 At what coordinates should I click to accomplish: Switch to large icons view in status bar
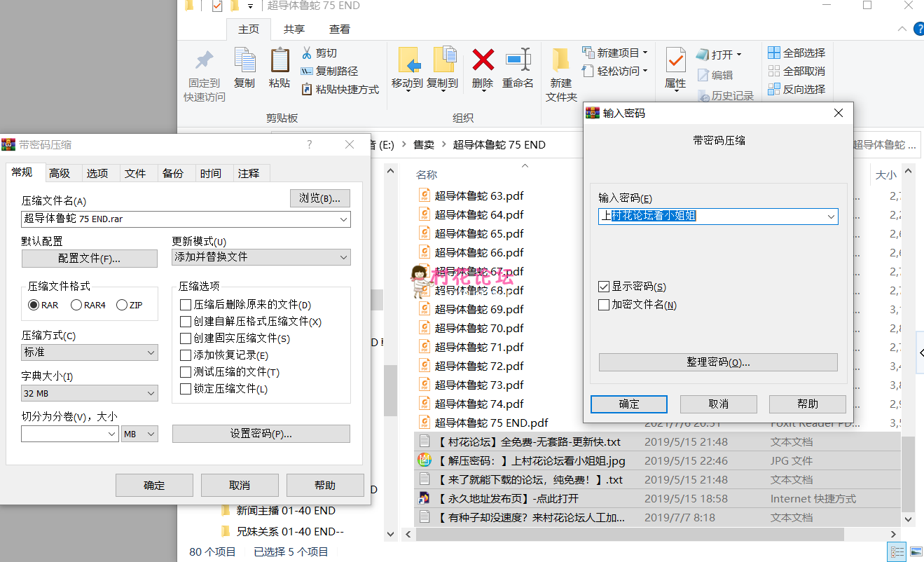pos(916,551)
